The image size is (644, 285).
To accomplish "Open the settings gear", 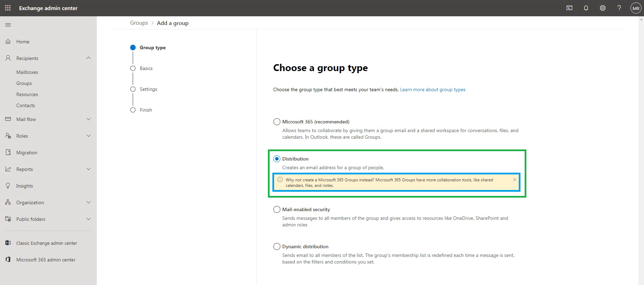I will click(603, 8).
